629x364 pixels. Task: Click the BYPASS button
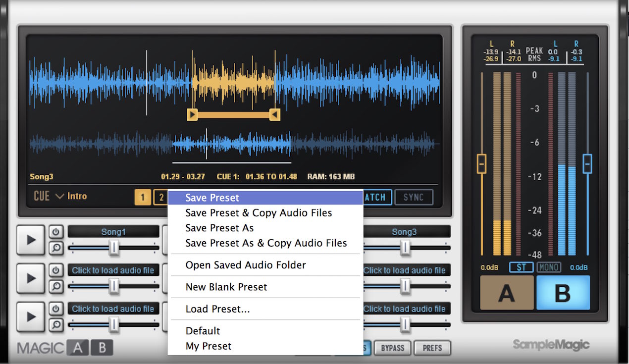(393, 348)
